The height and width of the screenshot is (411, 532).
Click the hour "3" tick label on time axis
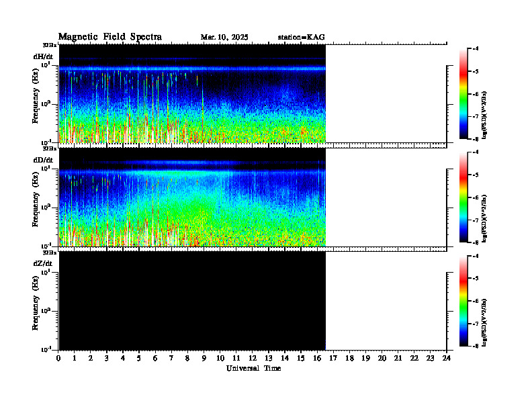107,359
